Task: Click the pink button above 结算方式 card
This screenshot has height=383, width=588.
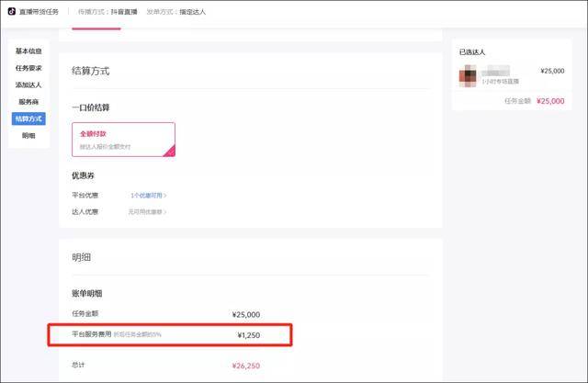Action: click(96, 27)
